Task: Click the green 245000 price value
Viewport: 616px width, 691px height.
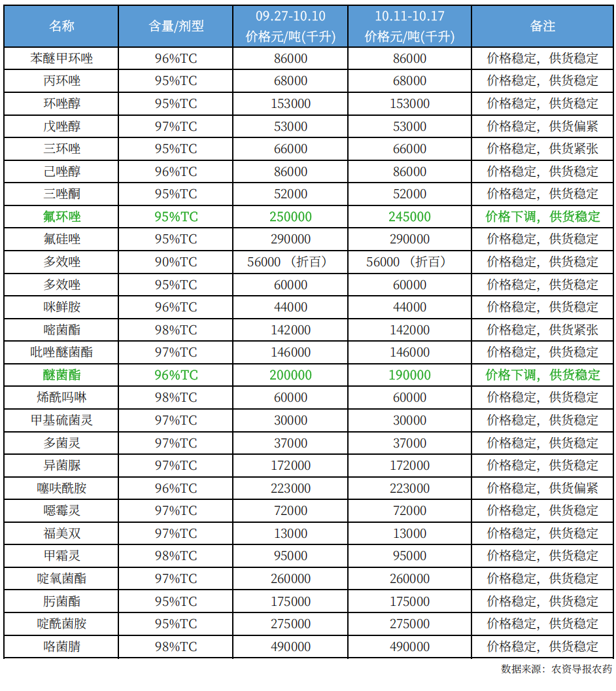Action: pos(409,217)
